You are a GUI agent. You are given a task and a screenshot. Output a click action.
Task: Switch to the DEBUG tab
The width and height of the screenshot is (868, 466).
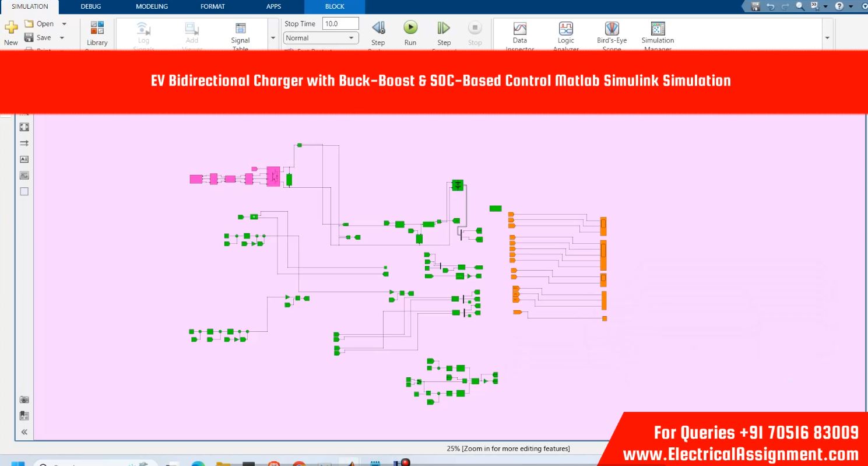91,6
